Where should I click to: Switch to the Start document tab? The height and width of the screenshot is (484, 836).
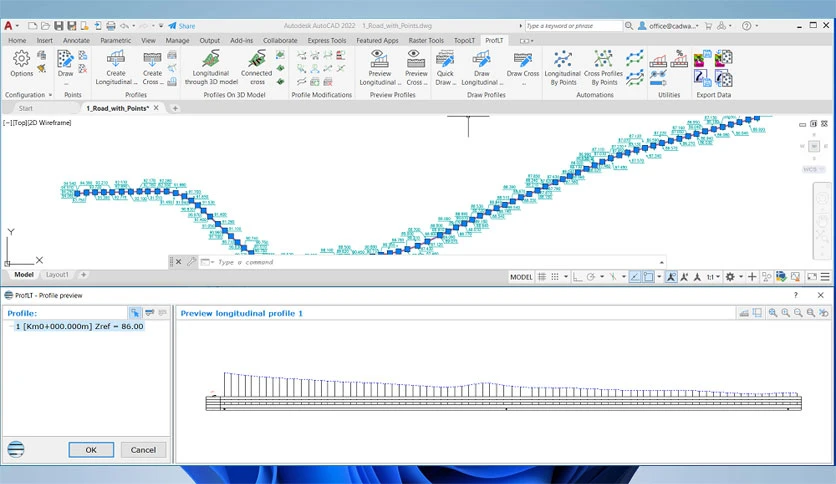(26, 108)
